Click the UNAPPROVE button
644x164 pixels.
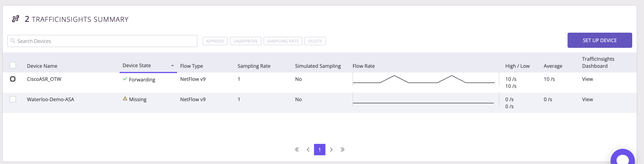point(246,41)
